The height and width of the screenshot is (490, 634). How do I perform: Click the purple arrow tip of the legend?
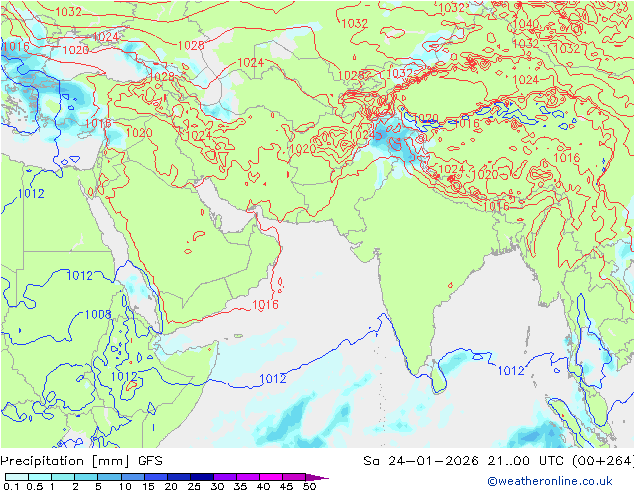pyautogui.click(x=317, y=477)
